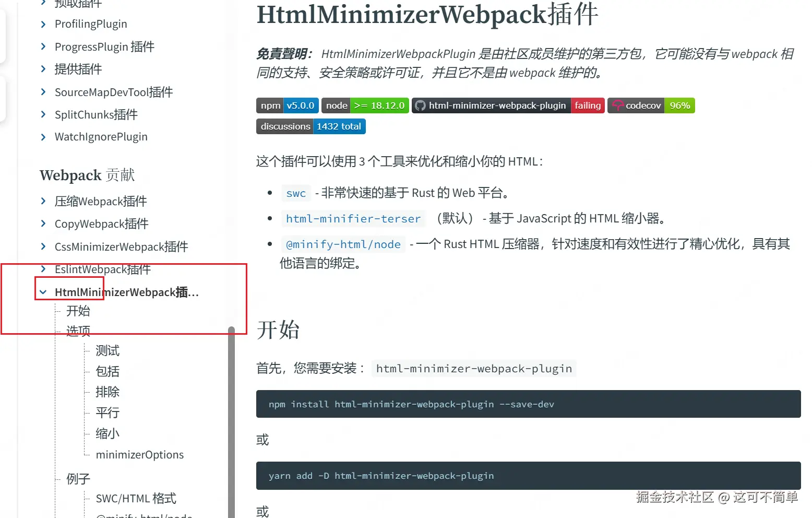812x518 pixels.
Task: Click the GitHub html-minimizer-webpack-plugin failing badge
Action: [508, 105]
